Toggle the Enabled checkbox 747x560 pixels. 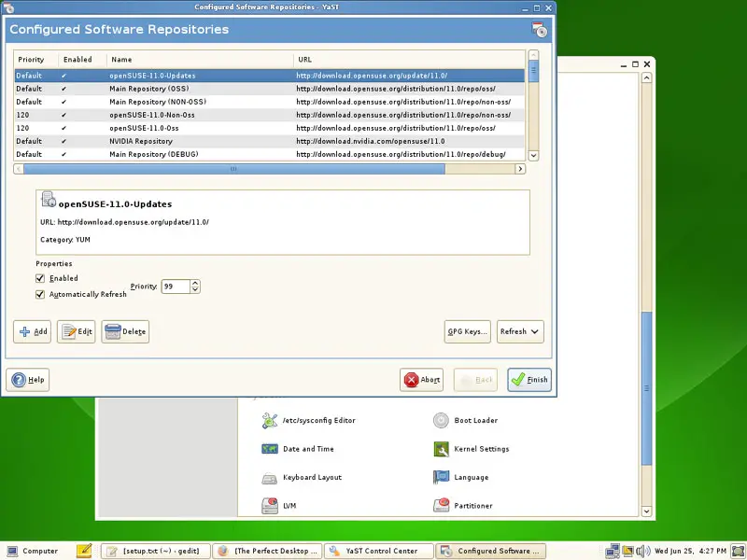pyautogui.click(x=40, y=278)
